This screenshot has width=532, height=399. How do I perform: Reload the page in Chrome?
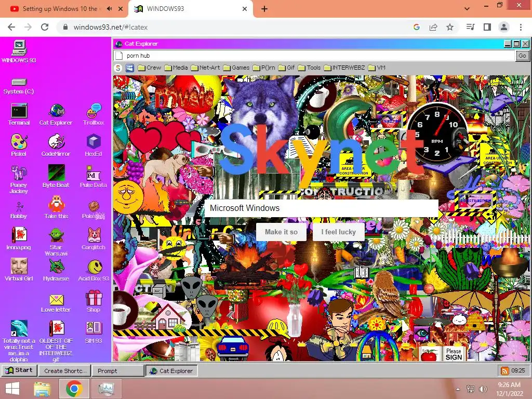click(45, 27)
